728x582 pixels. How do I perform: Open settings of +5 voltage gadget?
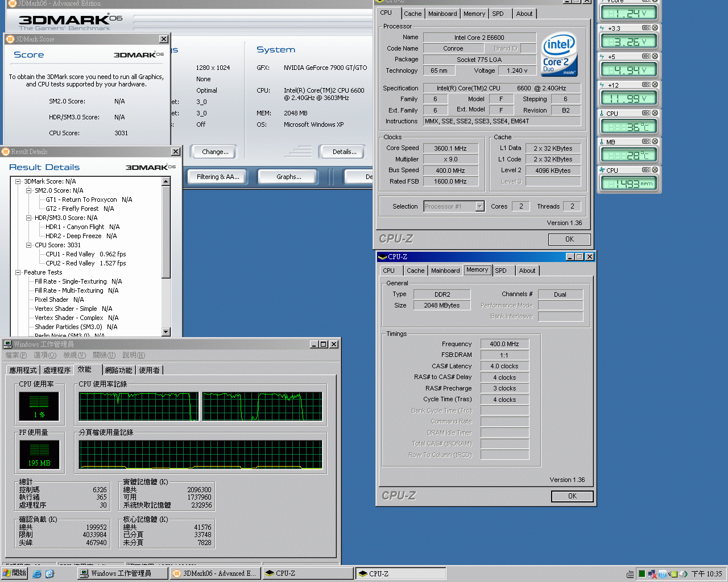(646, 56)
